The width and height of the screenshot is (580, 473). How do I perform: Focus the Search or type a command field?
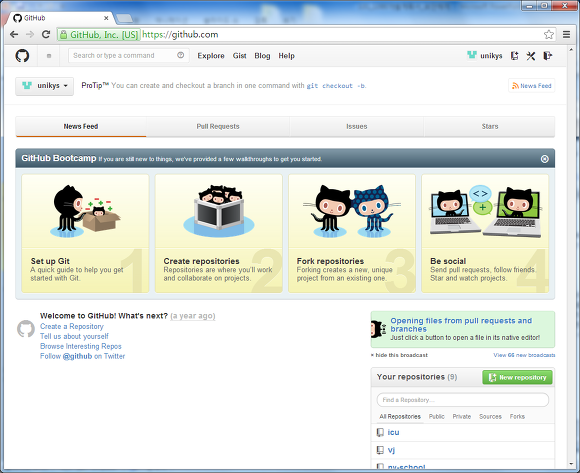point(129,55)
